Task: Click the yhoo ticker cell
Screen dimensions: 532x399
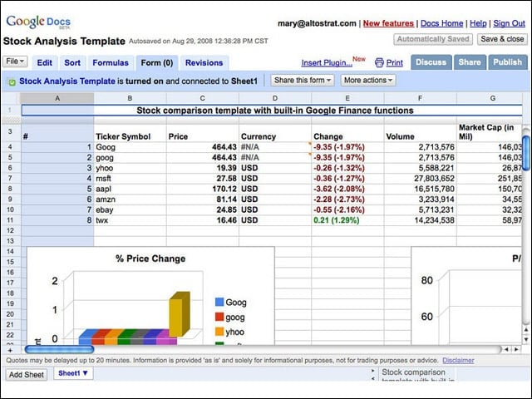Action: point(130,168)
